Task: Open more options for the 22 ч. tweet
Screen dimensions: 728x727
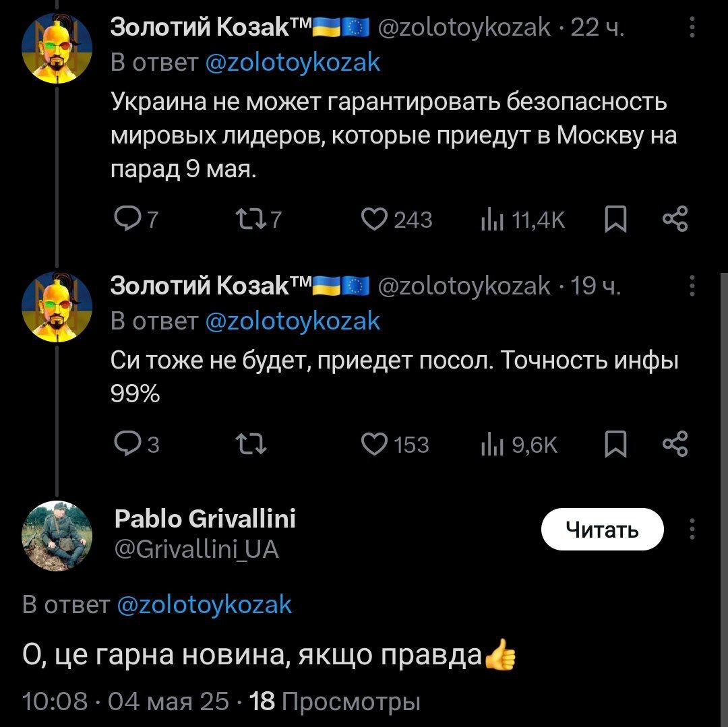Action: coord(692,28)
